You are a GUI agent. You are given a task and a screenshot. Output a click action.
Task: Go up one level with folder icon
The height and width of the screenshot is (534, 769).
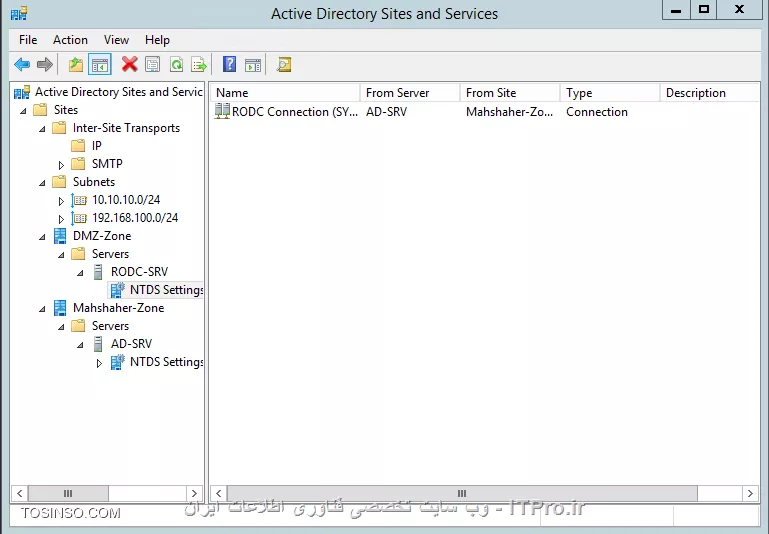coord(76,64)
